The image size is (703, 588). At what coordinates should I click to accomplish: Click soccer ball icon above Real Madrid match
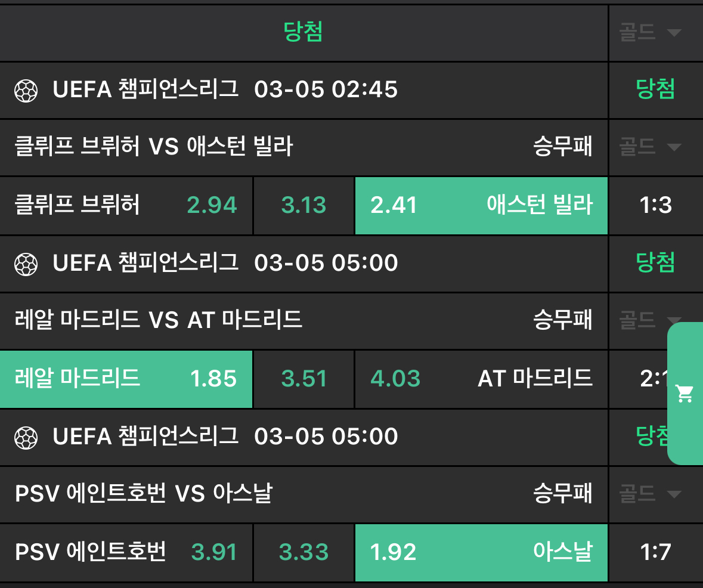click(26, 264)
